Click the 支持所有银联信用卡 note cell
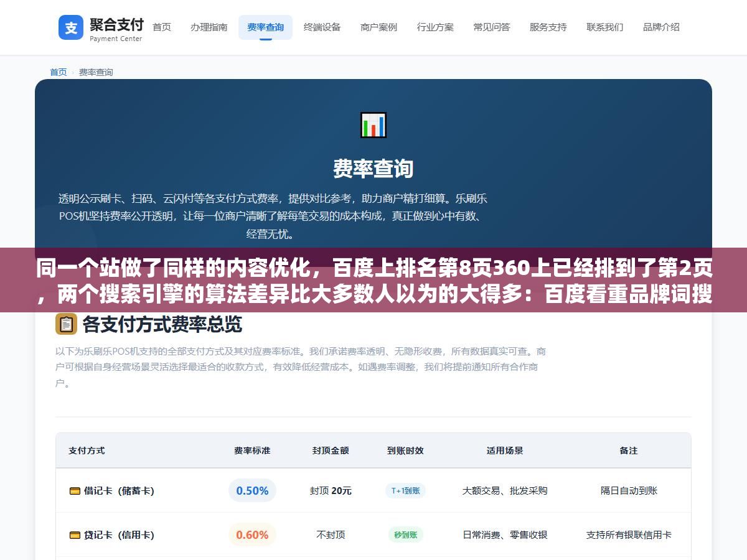Screen dimensions: 747x560 pyautogui.click(x=629, y=535)
